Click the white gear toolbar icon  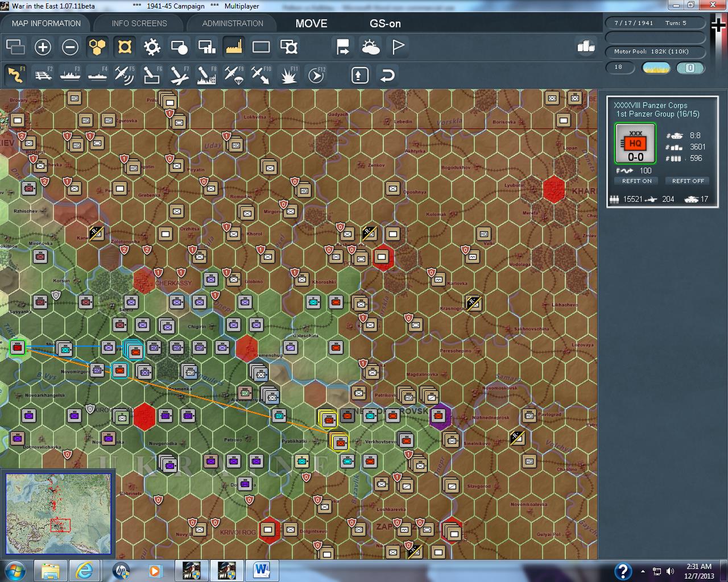[x=152, y=47]
